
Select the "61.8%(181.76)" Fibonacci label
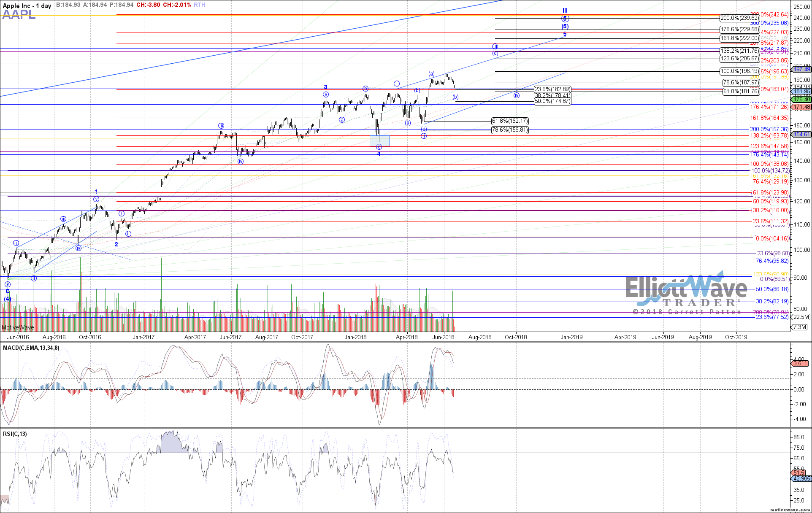coord(741,91)
